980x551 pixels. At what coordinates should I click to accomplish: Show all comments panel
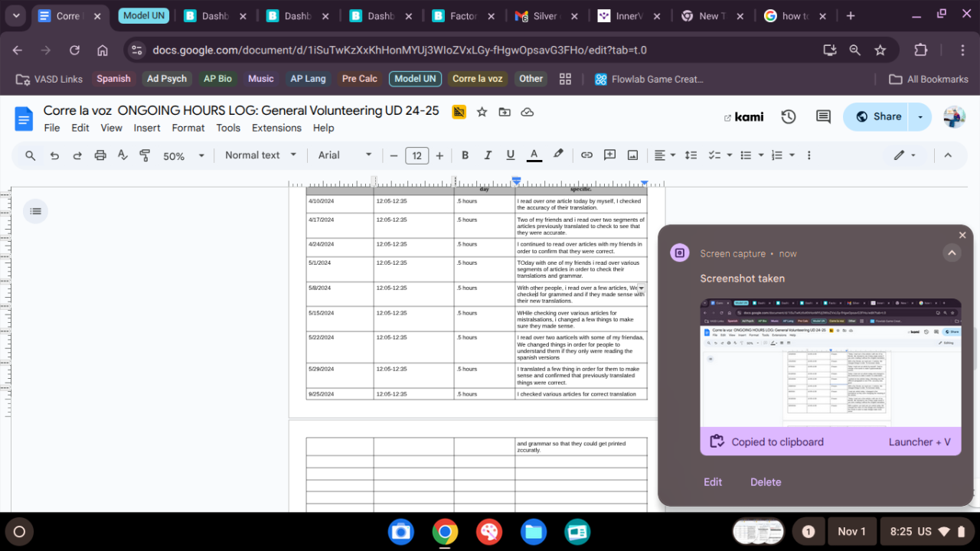[823, 117]
